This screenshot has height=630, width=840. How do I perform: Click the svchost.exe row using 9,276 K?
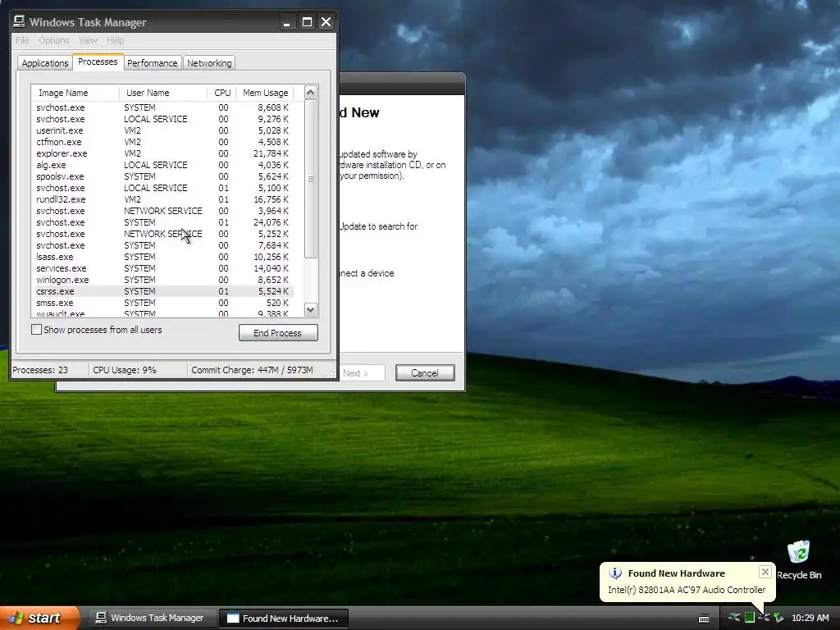click(163, 119)
